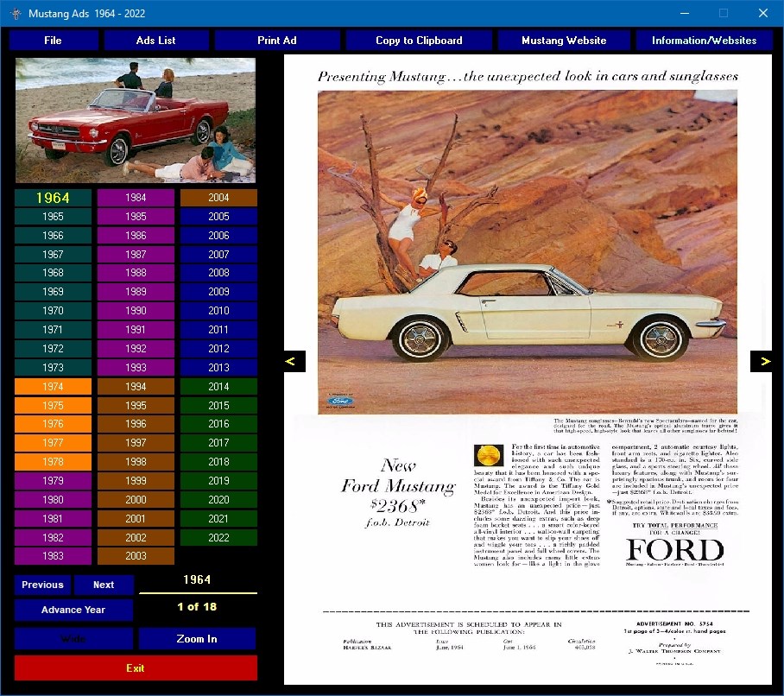Click the Zoom In button
Screen dimensions: 784x696
click(x=197, y=638)
